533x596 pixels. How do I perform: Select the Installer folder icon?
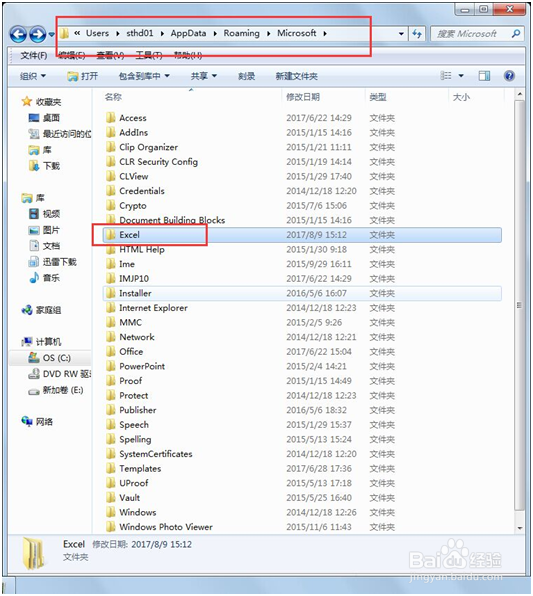(111, 293)
